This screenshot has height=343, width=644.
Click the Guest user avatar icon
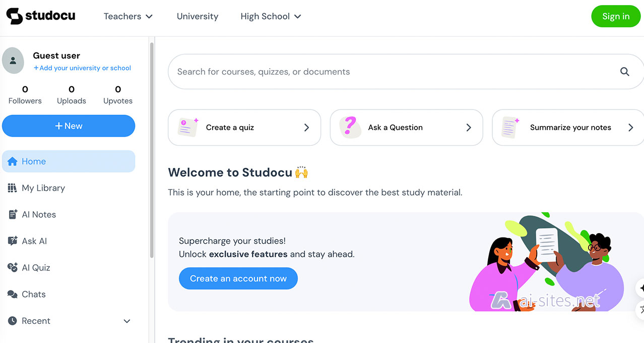[13, 61]
